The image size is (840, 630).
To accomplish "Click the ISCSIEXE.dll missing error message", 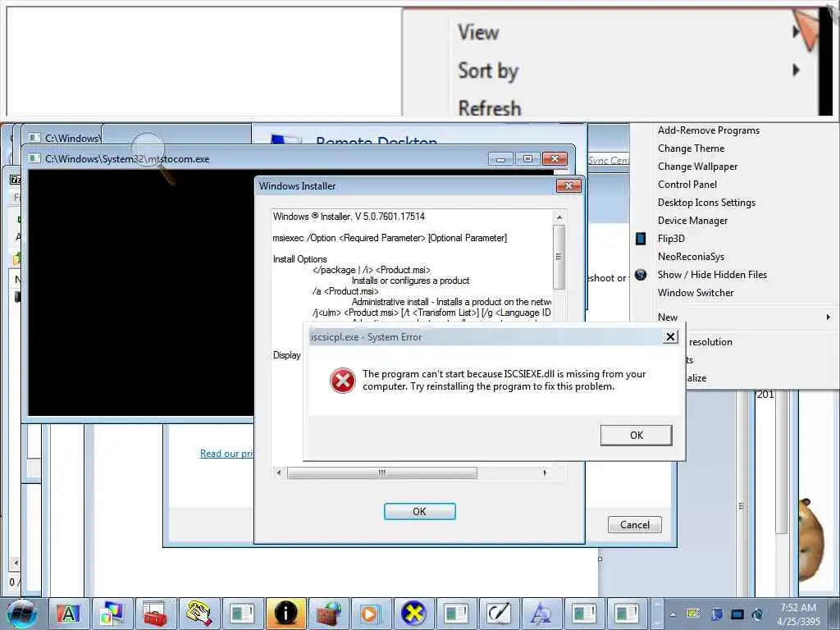I will click(x=504, y=380).
